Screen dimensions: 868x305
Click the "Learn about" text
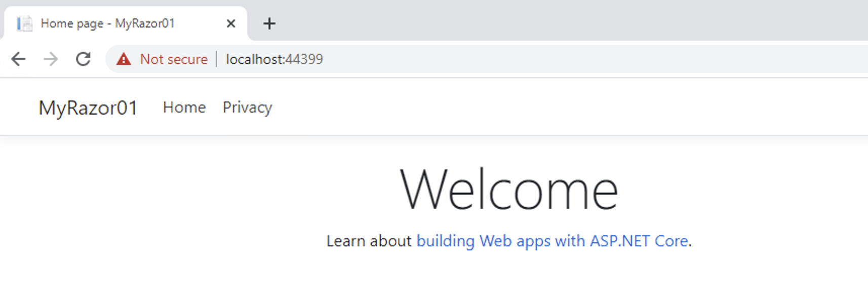[369, 241]
